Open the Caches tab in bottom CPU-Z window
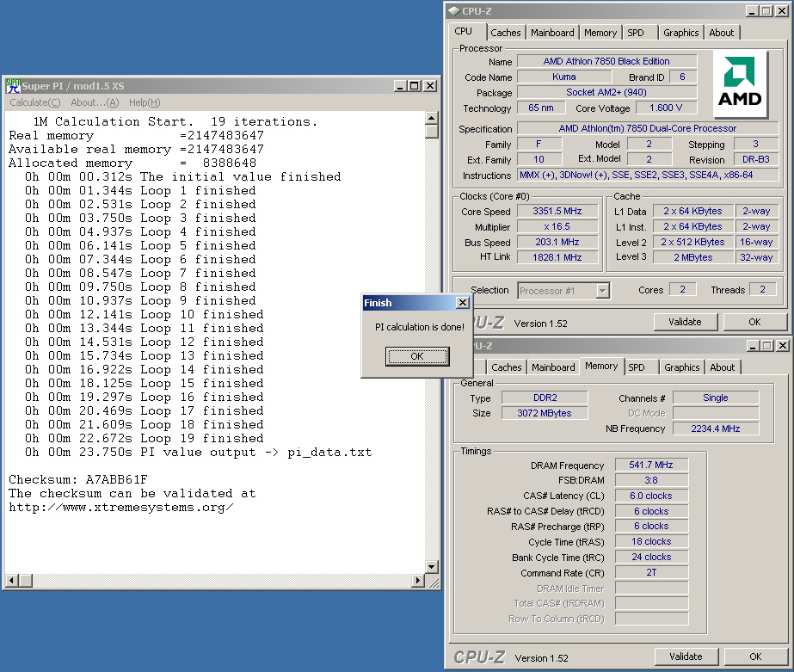Image resolution: width=794 pixels, height=672 pixels. (x=507, y=367)
